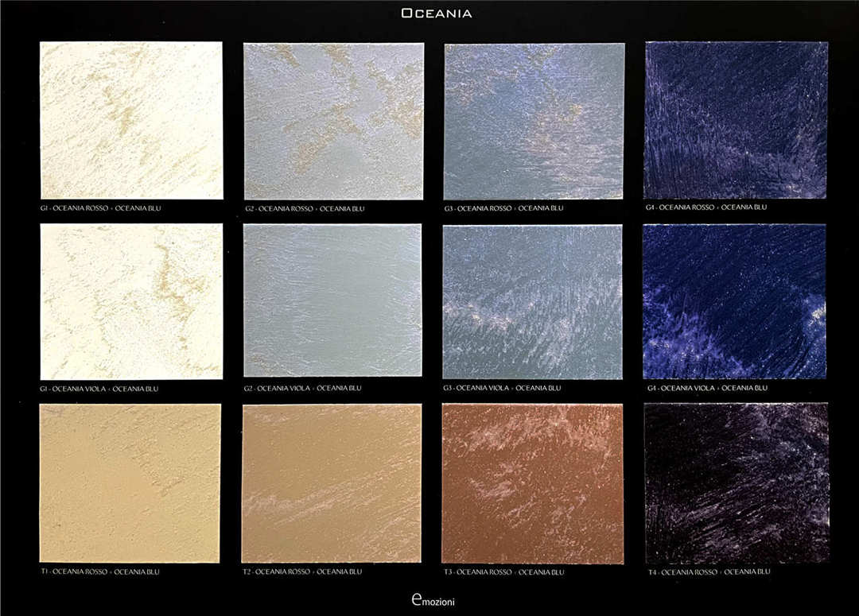Screen dimensions: 859x616
Task: Click the label 'G2 - OCEANIA VIOLA + OCEANIA BLU'
Action: tap(303, 388)
